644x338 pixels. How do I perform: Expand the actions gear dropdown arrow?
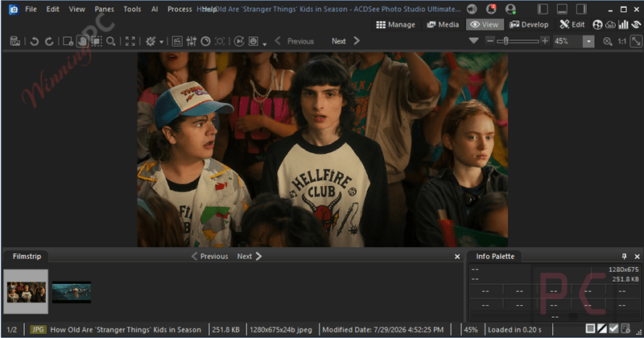162,42
